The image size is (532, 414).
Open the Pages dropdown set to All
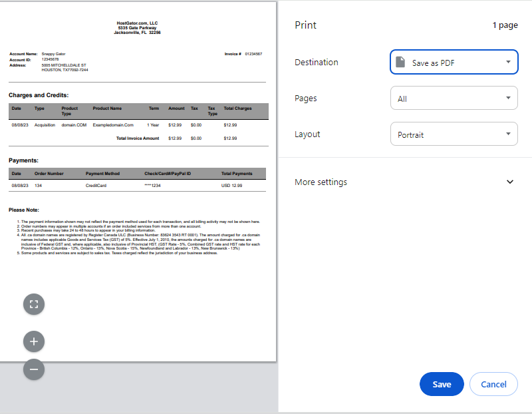coord(454,98)
